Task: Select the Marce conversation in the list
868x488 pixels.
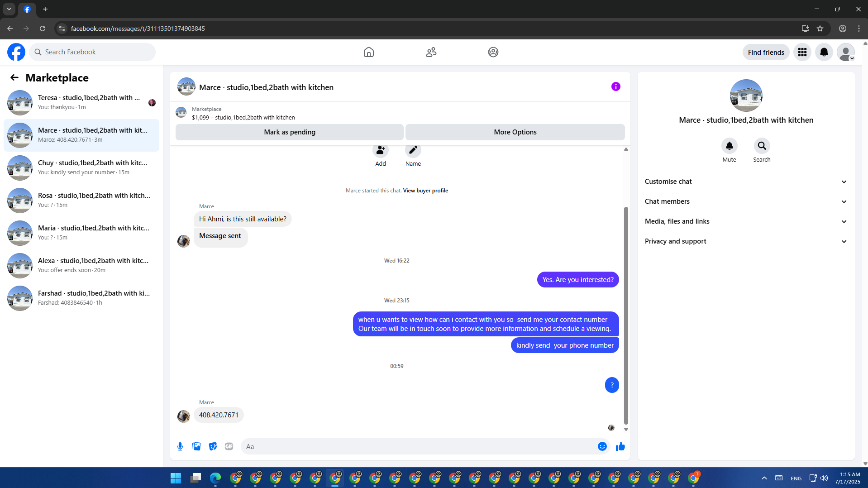Action: 81,135
